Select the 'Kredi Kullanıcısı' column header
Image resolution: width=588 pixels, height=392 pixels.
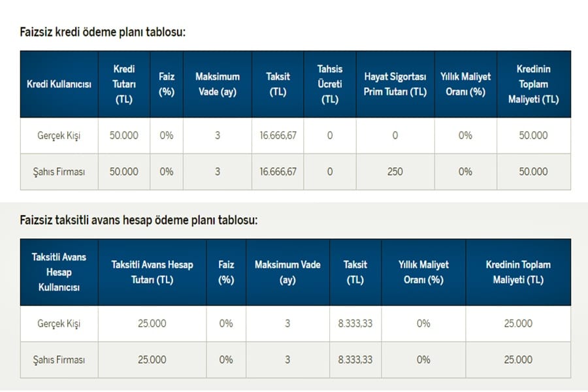(59, 84)
